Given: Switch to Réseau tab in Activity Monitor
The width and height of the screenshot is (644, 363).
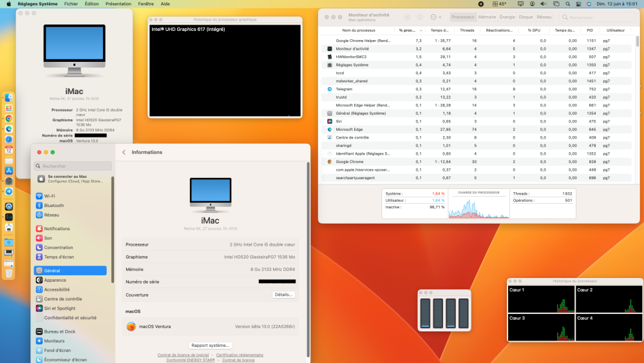Looking at the screenshot, I should point(544,17).
